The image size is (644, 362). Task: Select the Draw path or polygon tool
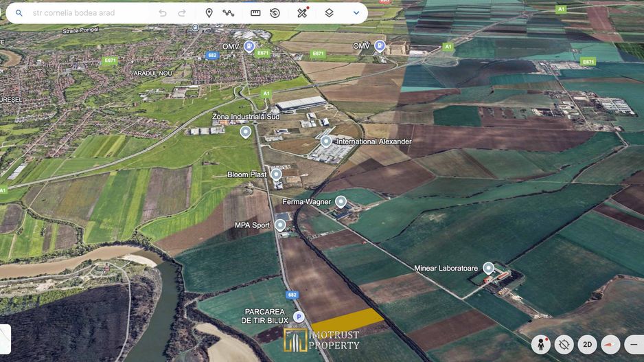pos(229,13)
